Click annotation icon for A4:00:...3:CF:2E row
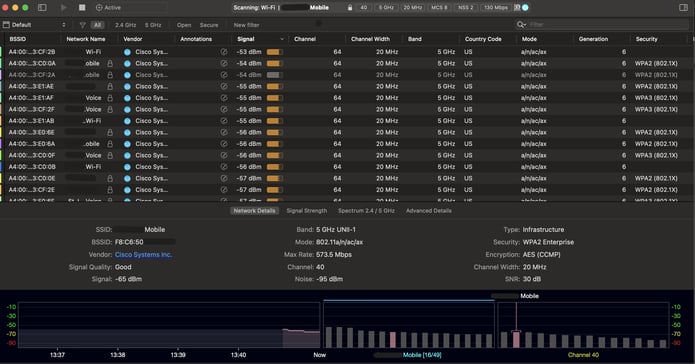This screenshot has width=695, height=364. [x=224, y=190]
